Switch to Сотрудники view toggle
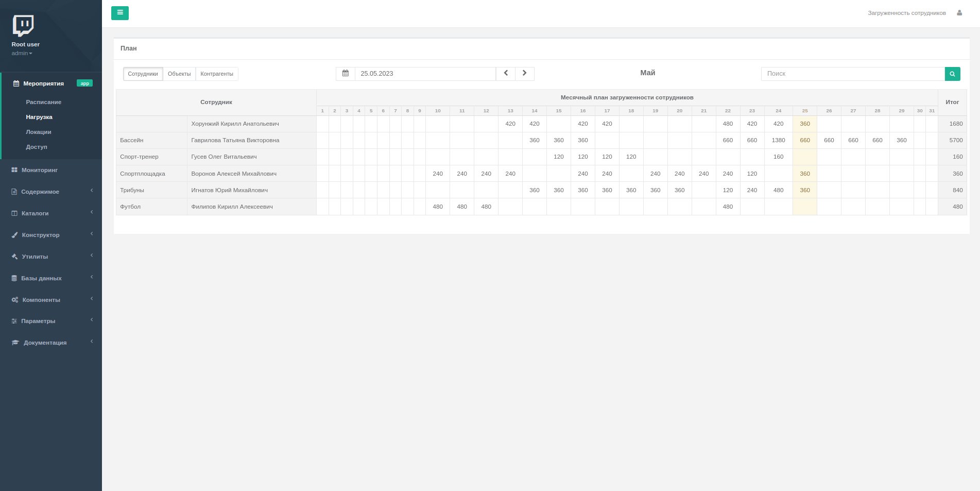The width and height of the screenshot is (980, 491). [143, 74]
